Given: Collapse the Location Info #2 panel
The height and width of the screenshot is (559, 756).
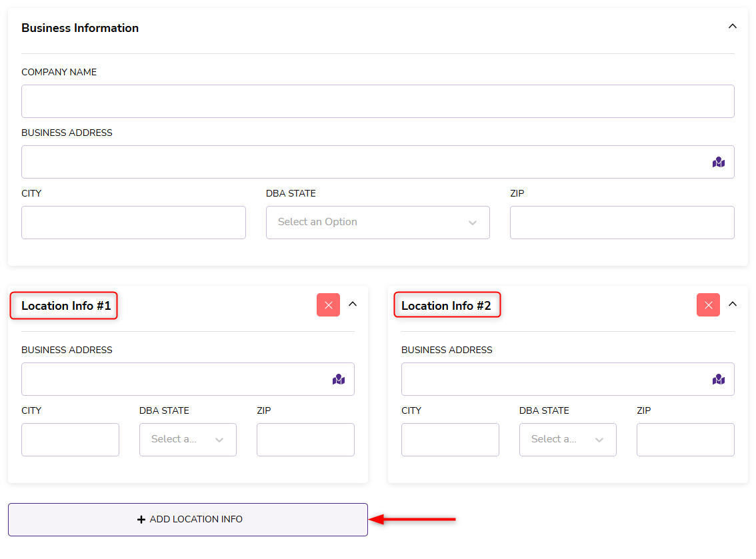Looking at the screenshot, I should pyautogui.click(x=733, y=304).
